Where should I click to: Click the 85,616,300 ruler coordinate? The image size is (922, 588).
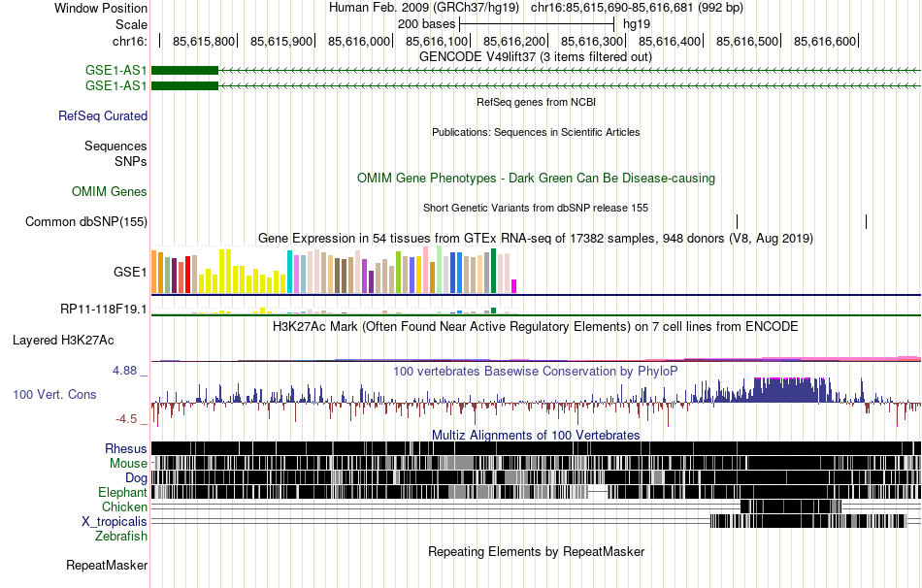coord(592,41)
